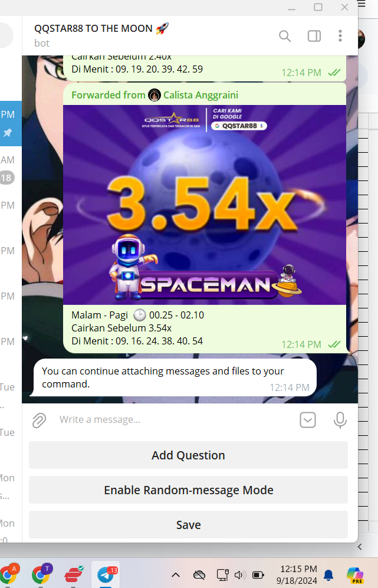The width and height of the screenshot is (378, 588).
Task: Open the volume speaker tray icon
Action: 240,574
